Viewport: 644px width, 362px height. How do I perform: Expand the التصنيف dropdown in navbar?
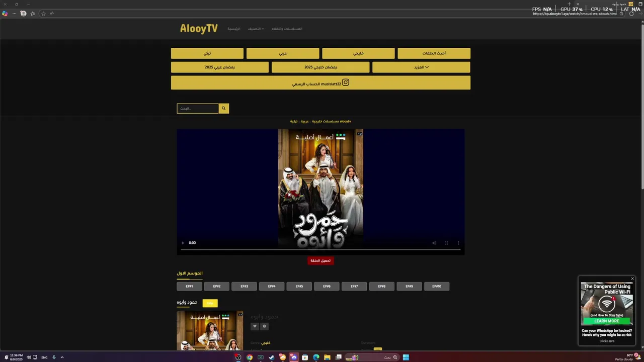click(x=256, y=29)
